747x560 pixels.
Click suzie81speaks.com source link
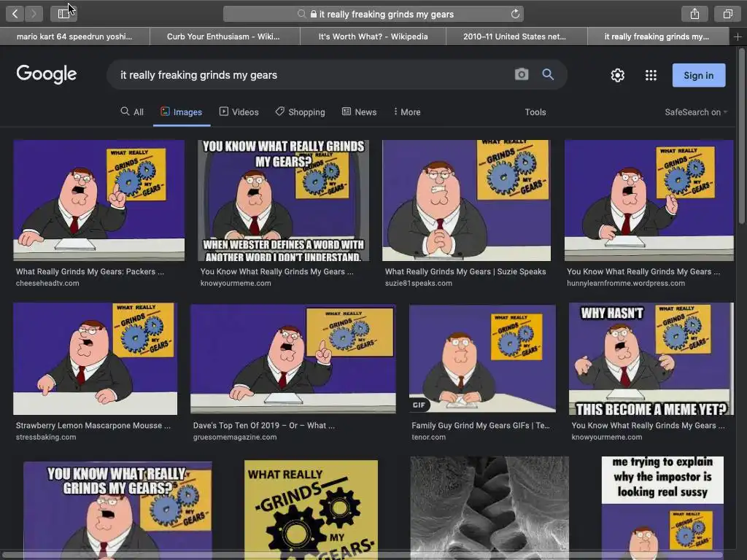[x=418, y=283]
